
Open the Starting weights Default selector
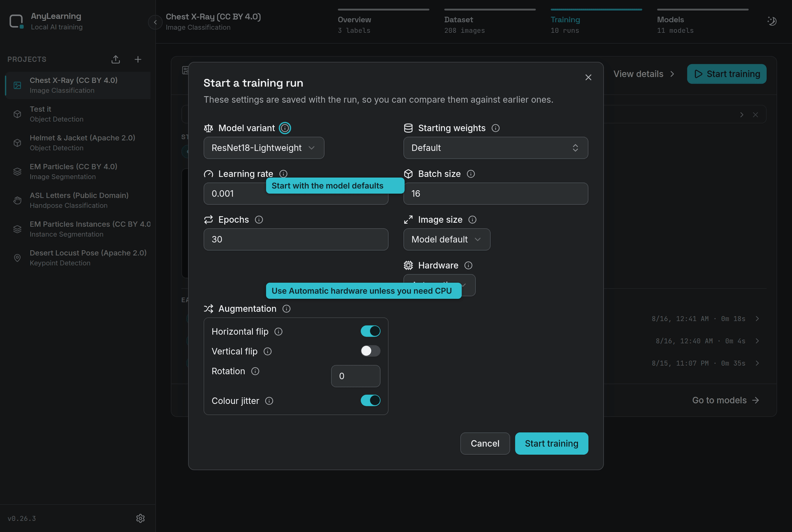pos(495,148)
